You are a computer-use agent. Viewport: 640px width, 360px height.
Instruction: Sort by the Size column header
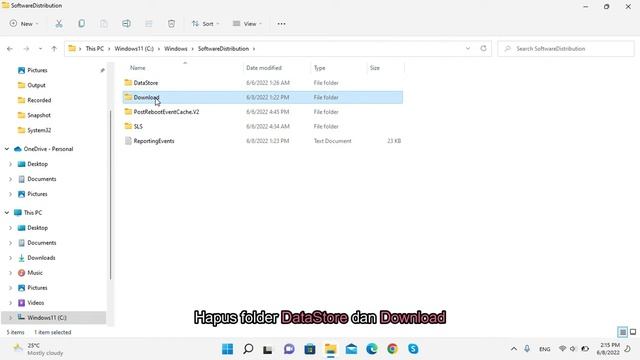click(375, 68)
